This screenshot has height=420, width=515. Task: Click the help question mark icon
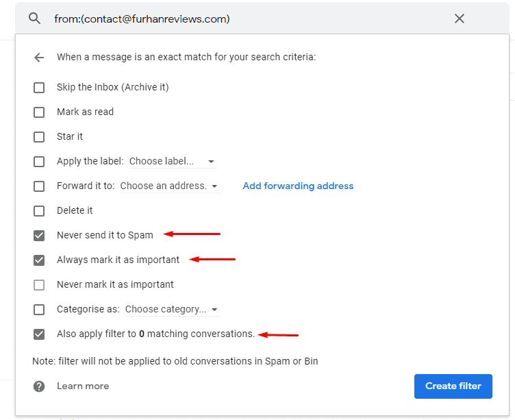click(39, 386)
